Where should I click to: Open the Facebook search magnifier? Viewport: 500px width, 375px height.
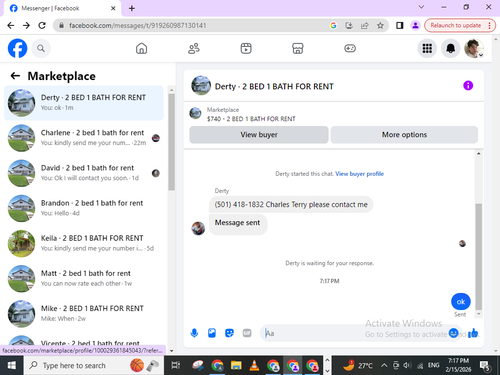(41, 49)
